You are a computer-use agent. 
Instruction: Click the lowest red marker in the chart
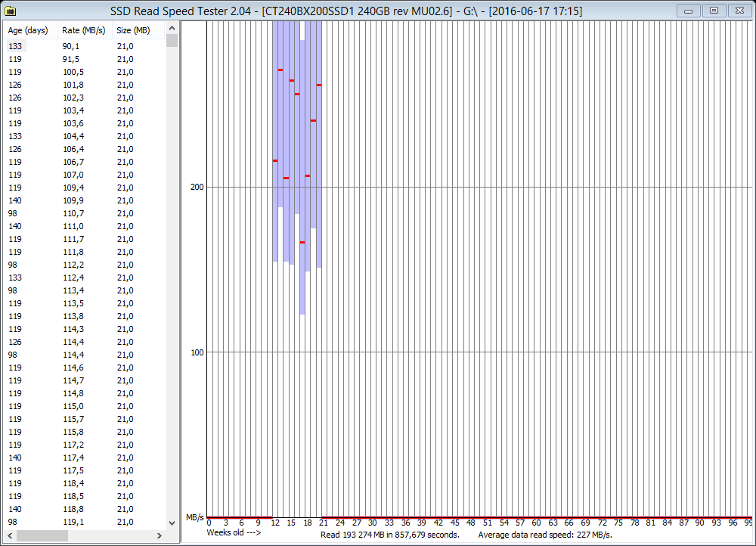click(x=302, y=242)
